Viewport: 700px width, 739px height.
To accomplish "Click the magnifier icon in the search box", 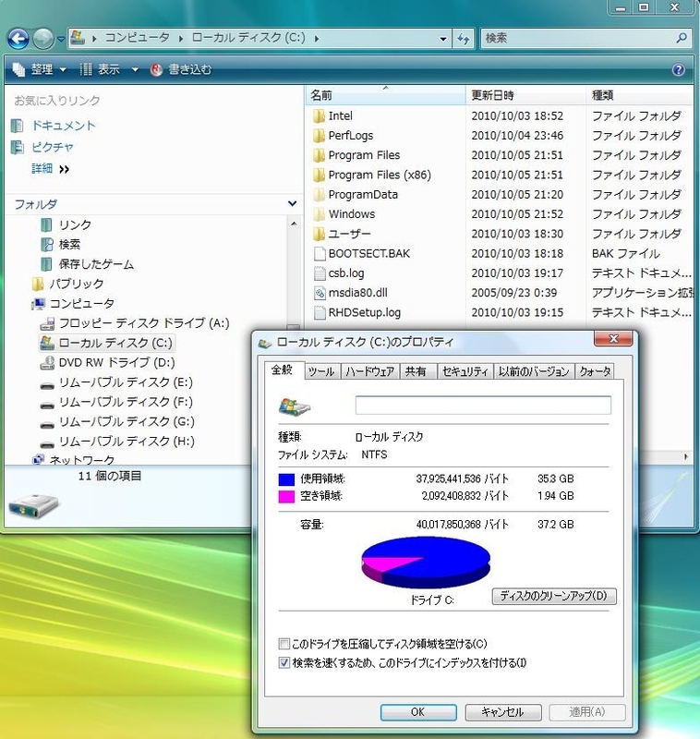I will click(x=682, y=38).
